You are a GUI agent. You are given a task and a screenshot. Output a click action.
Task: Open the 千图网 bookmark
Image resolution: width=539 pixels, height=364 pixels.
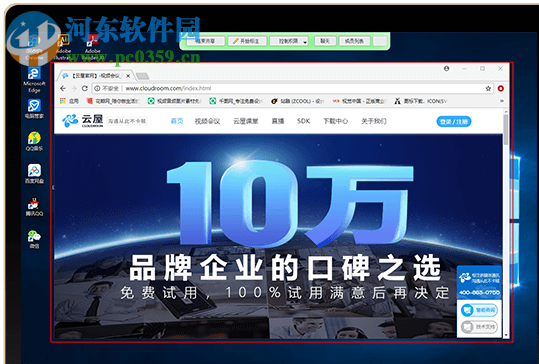click(236, 101)
